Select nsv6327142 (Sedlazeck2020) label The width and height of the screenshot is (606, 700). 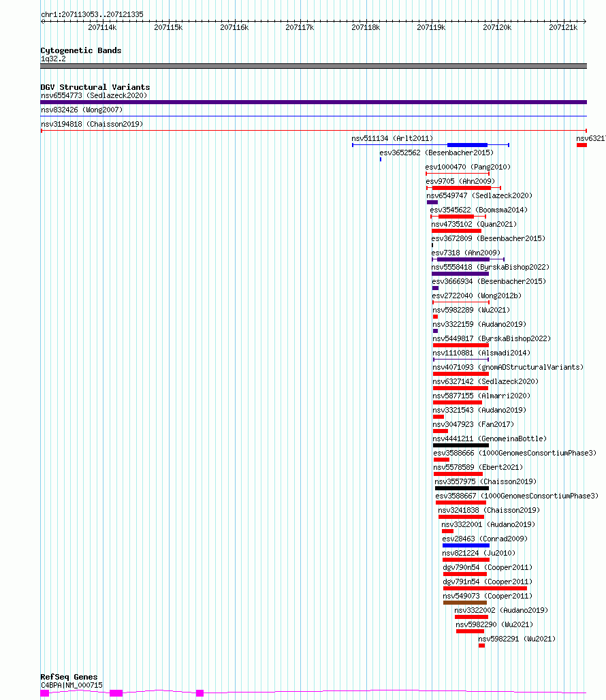(485, 381)
